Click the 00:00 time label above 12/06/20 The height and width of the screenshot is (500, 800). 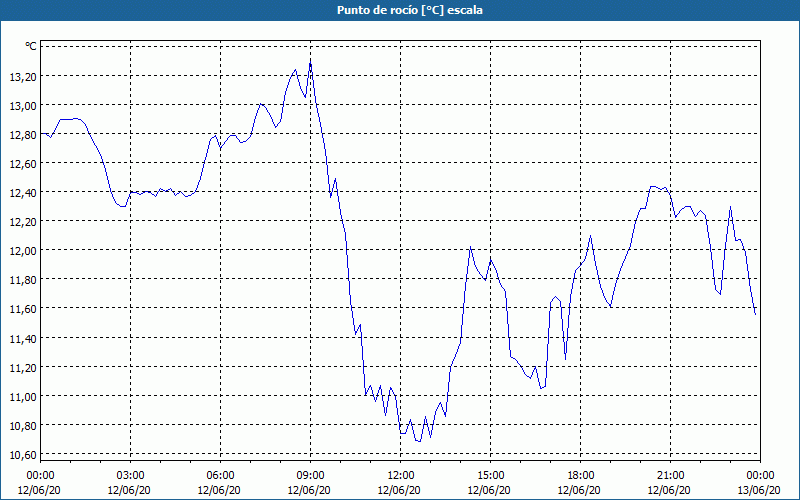(x=40, y=476)
